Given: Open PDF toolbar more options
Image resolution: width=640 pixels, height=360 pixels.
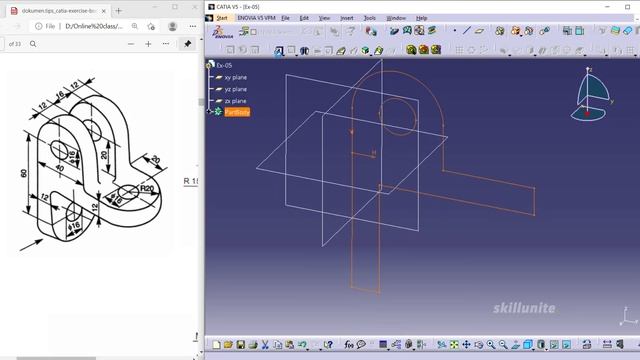Looking at the screenshot, I should point(166,44).
